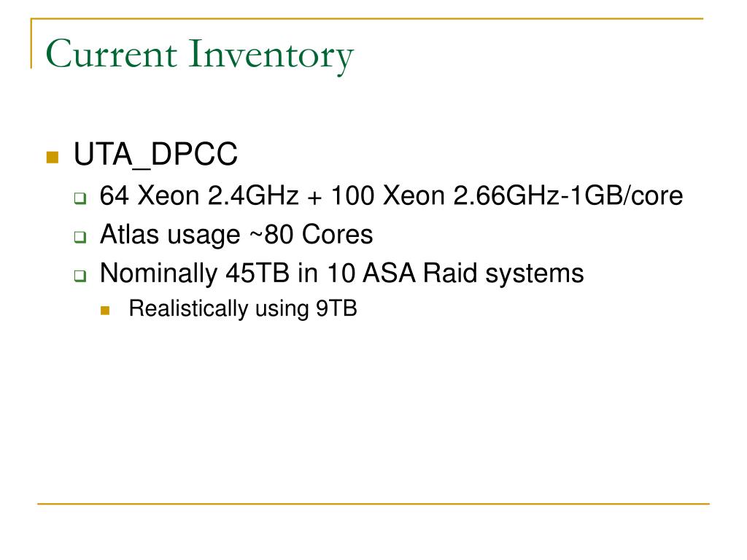Click the text 64 Xeon 2.4GHz
747x560 pixels.
pos(199,195)
